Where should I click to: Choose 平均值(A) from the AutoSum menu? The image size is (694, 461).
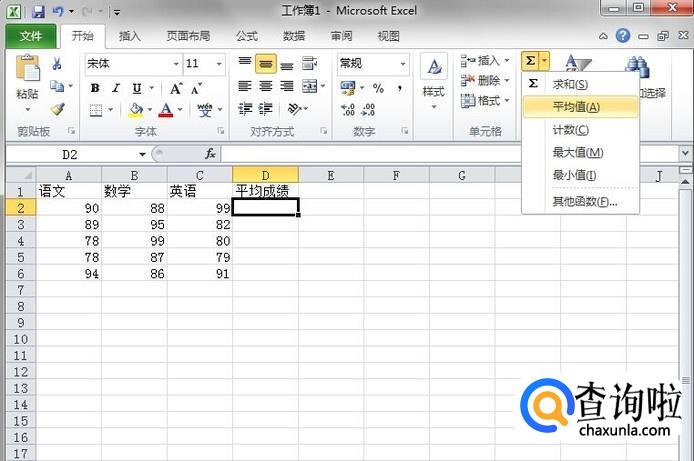click(576, 107)
